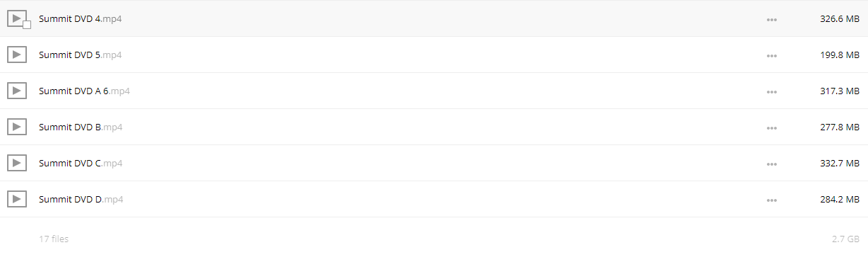Select the row showing the 284.2 MB size
The image size is (868, 262).
[434, 199]
